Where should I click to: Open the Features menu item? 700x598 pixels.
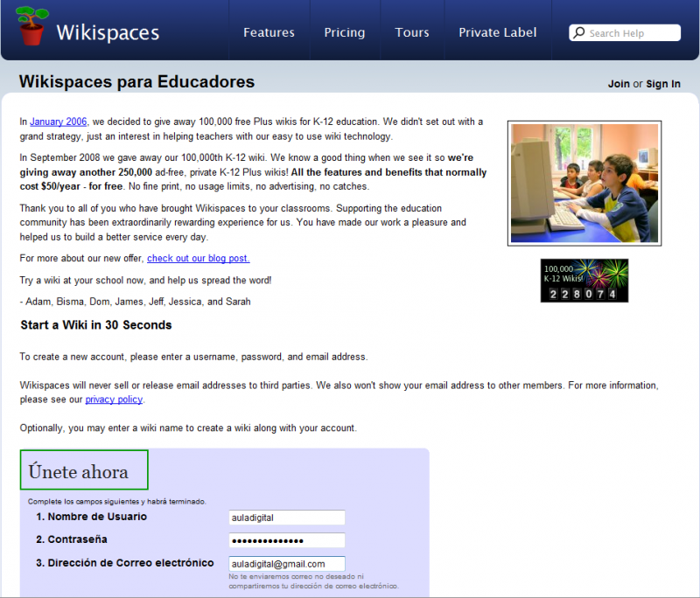269,32
